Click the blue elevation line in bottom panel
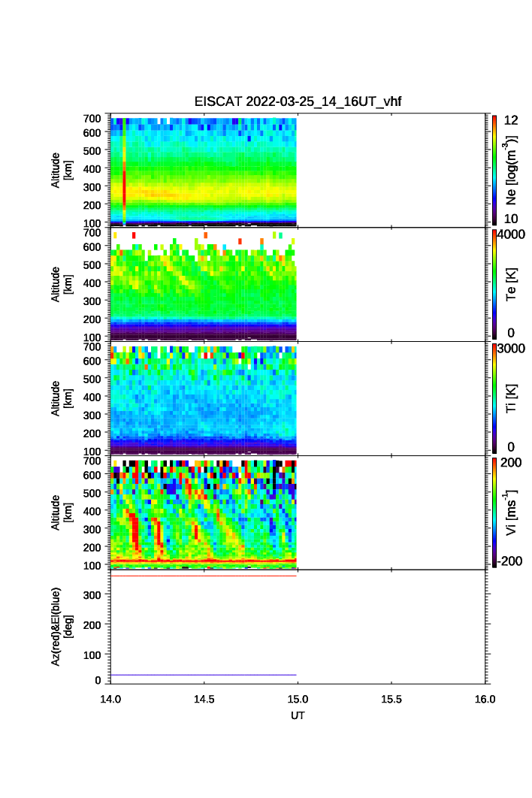The height and width of the screenshot is (798, 532). (203, 675)
